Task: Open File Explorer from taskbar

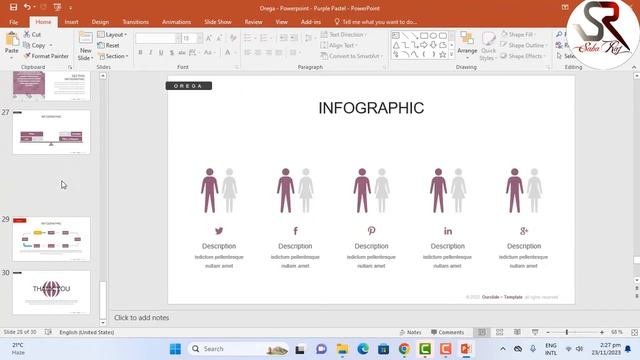Action: click(x=342, y=349)
